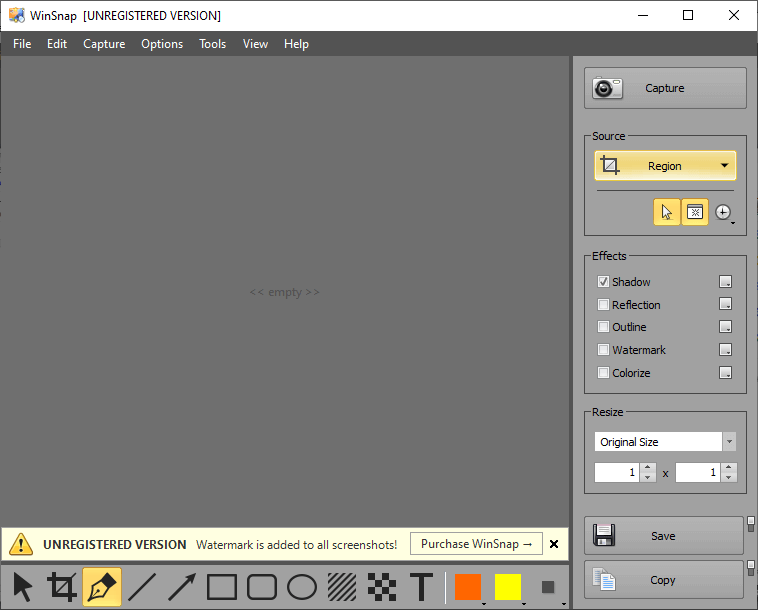Click the WinSnap app icon in title bar
This screenshot has width=758, height=610.
tap(16, 15)
